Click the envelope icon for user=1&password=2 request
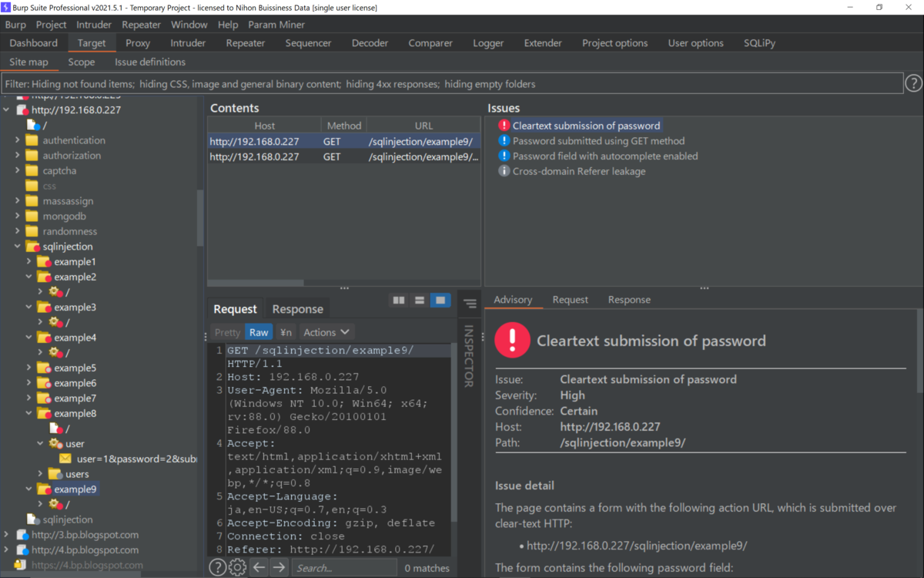Screen dimensions: 924x578 [66, 459]
